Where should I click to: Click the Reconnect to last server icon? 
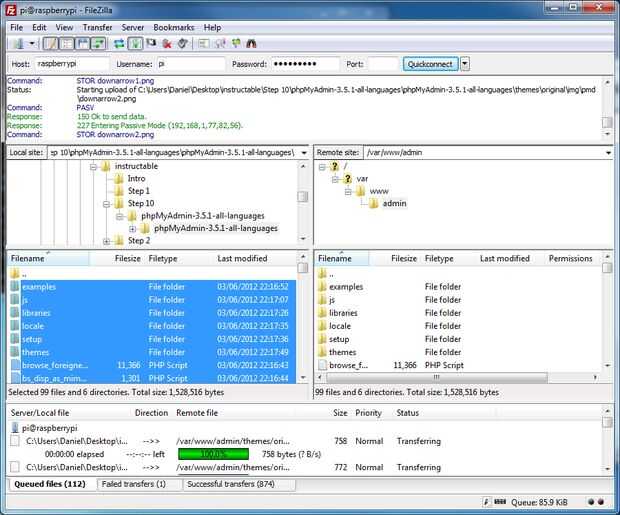pos(182,44)
